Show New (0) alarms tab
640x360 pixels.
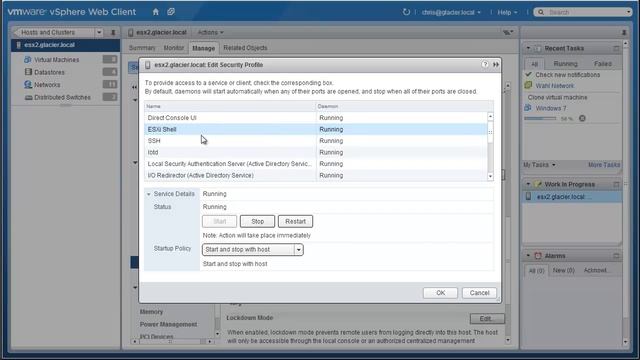point(563,270)
